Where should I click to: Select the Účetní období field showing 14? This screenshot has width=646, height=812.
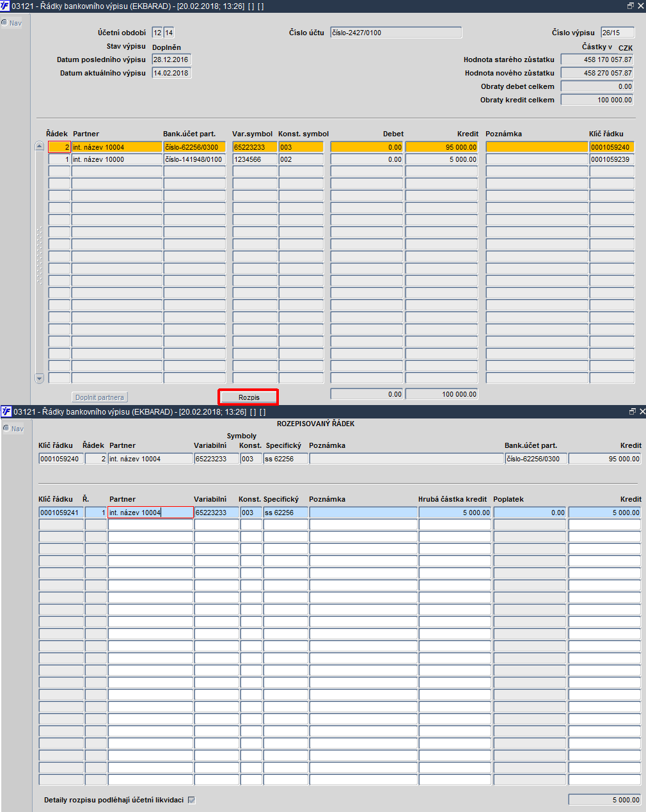[x=169, y=33]
